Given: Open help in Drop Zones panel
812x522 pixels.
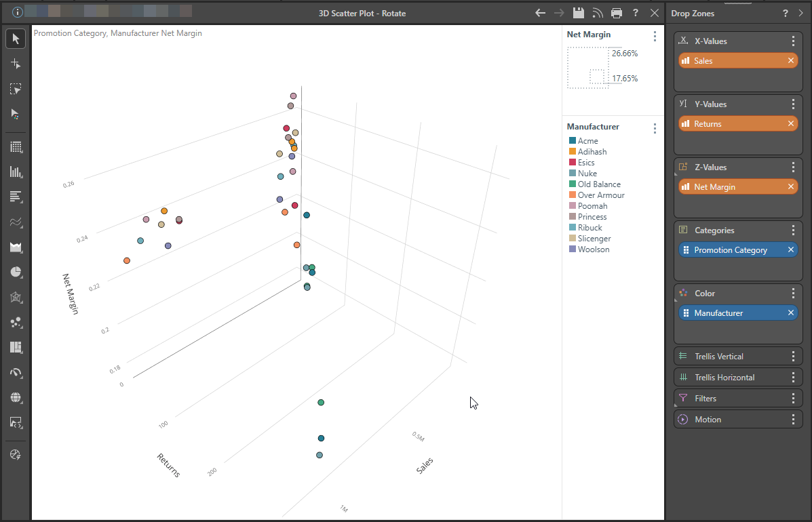Looking at the screenshot, I should pos(785,14).
